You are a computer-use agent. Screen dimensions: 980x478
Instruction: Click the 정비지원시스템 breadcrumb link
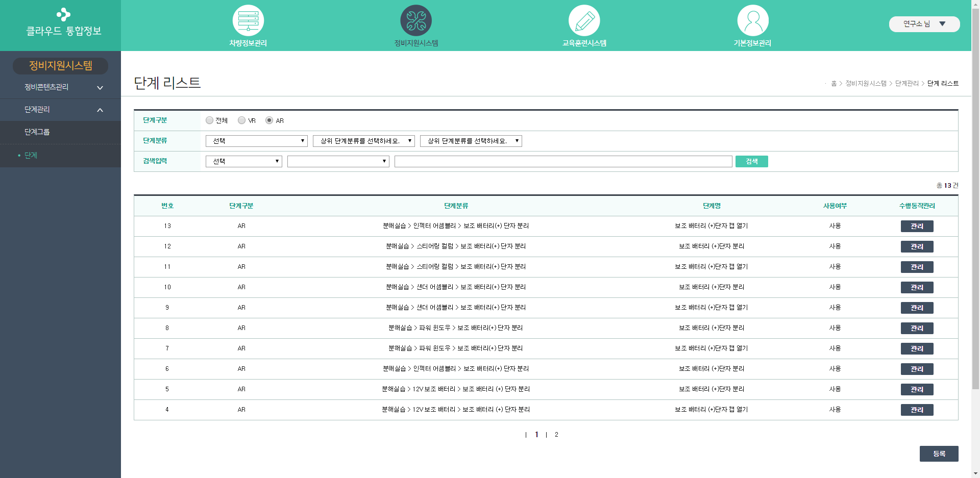pos(866,83)
